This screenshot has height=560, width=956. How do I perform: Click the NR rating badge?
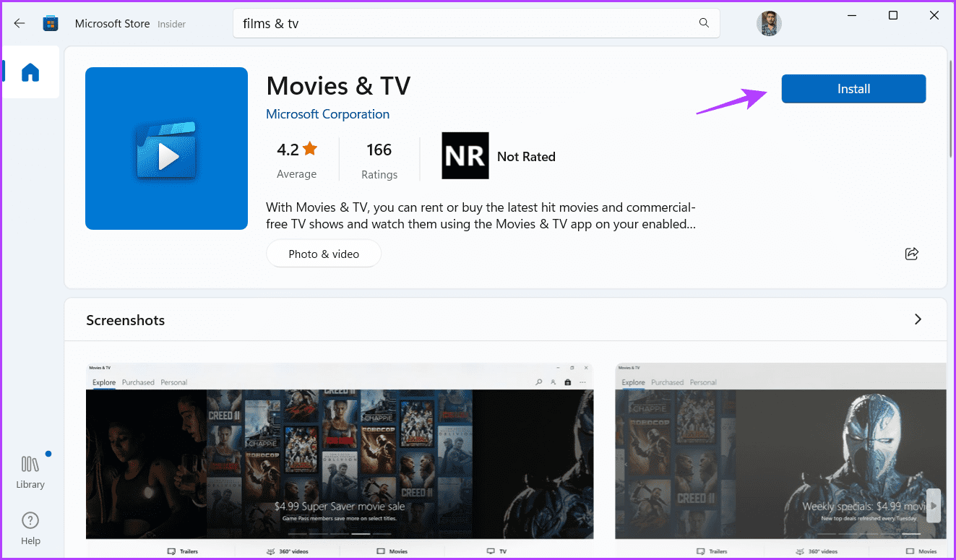coord(465,155)
